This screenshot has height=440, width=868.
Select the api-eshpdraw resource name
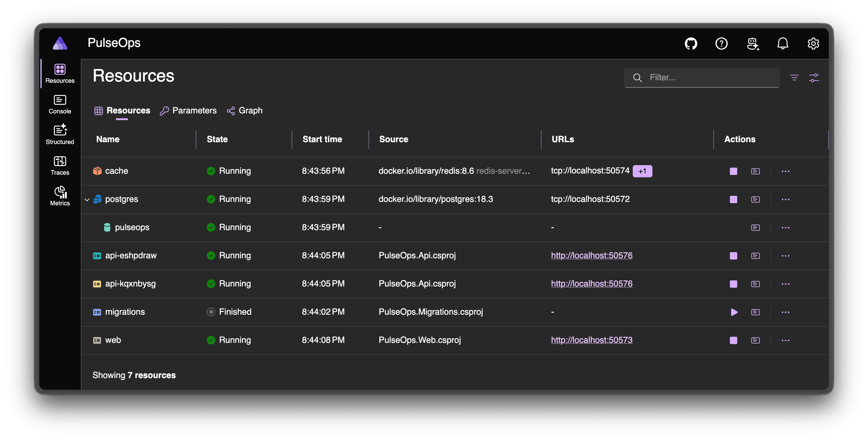tap(131, 256)
